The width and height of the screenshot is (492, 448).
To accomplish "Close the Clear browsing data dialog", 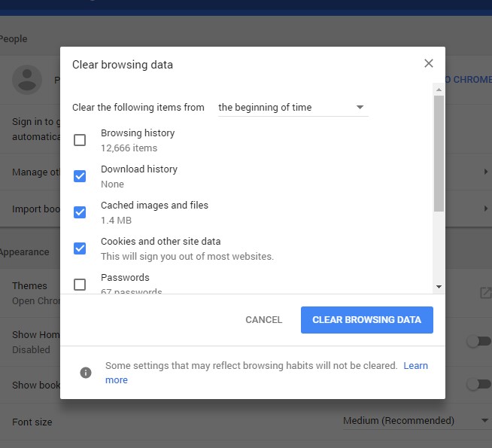I will 429,64.
